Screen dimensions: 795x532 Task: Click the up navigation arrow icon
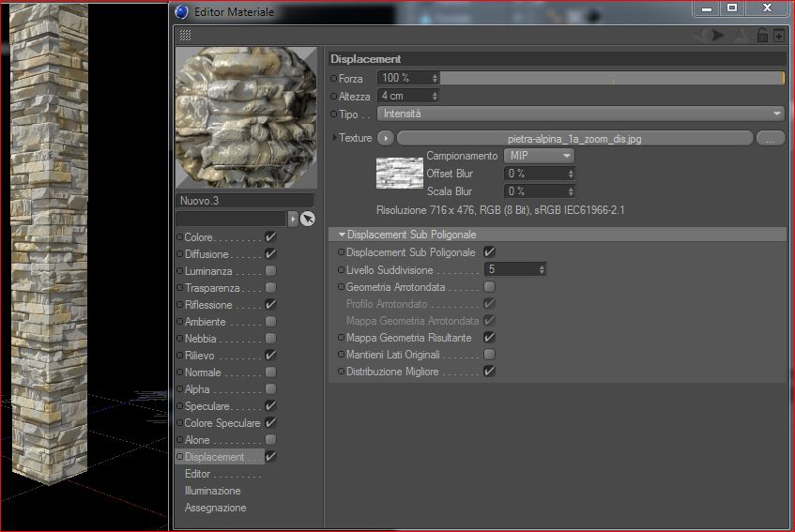pyautogui.click(x=741, y=36)
